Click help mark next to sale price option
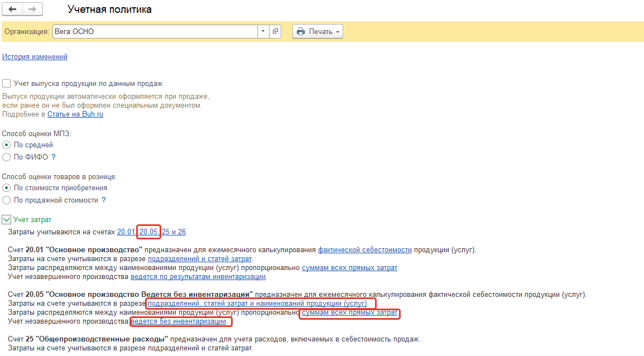 [x=104, y=200]
